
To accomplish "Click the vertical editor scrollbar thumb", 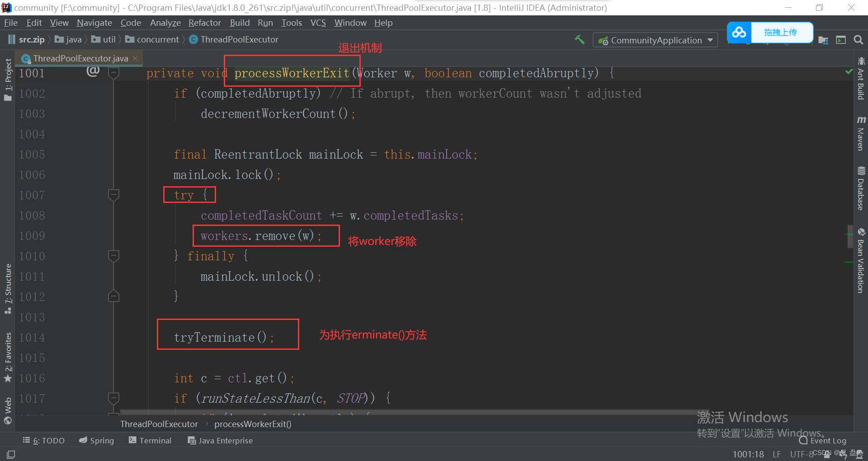I will (x=850, y=236).
